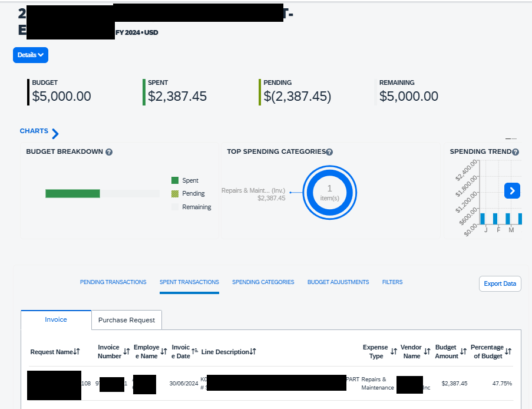Click the REMAINING value $5,000.00
The height and width of the screenshot is (409, 532).
(409, 97)
